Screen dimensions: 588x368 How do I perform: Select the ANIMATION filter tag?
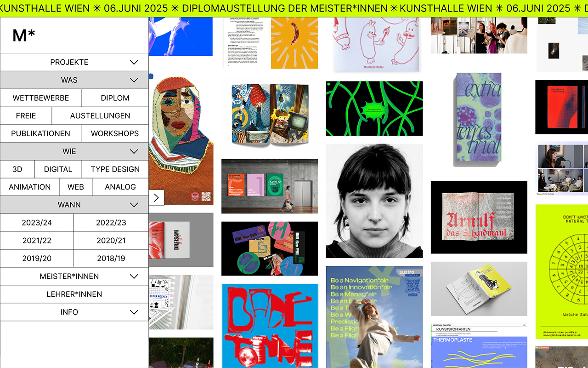pyautogui.click(x=30, y=187)
